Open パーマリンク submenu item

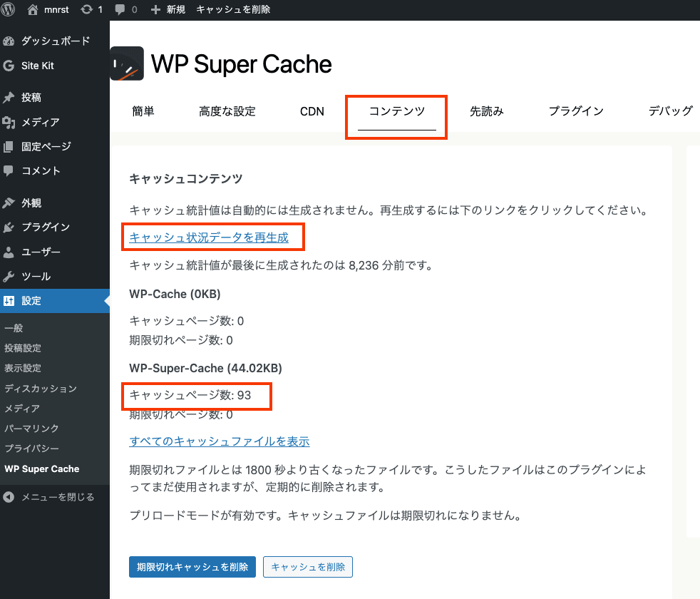[31, 429]
